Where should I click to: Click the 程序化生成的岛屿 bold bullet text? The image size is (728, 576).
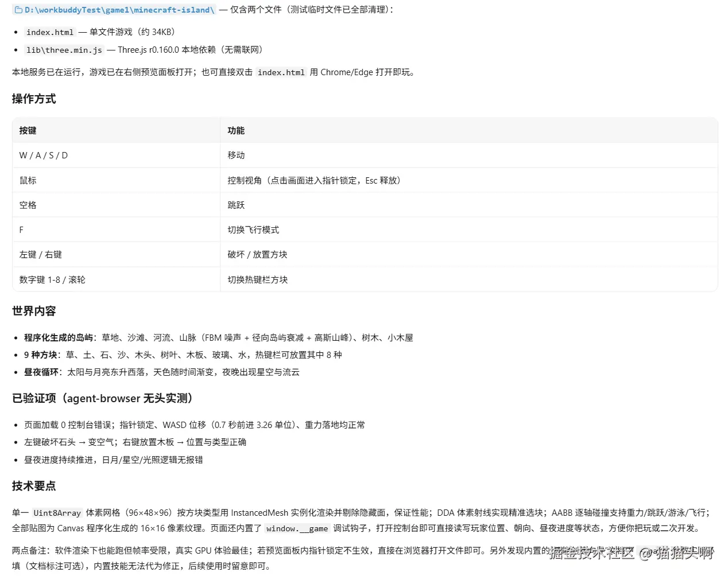[x=59, y=337]
